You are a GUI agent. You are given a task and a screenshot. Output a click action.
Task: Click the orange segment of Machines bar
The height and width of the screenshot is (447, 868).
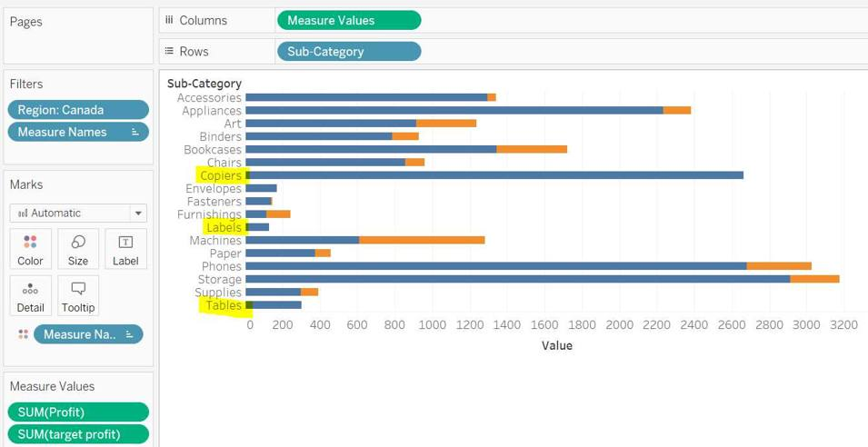422,241
